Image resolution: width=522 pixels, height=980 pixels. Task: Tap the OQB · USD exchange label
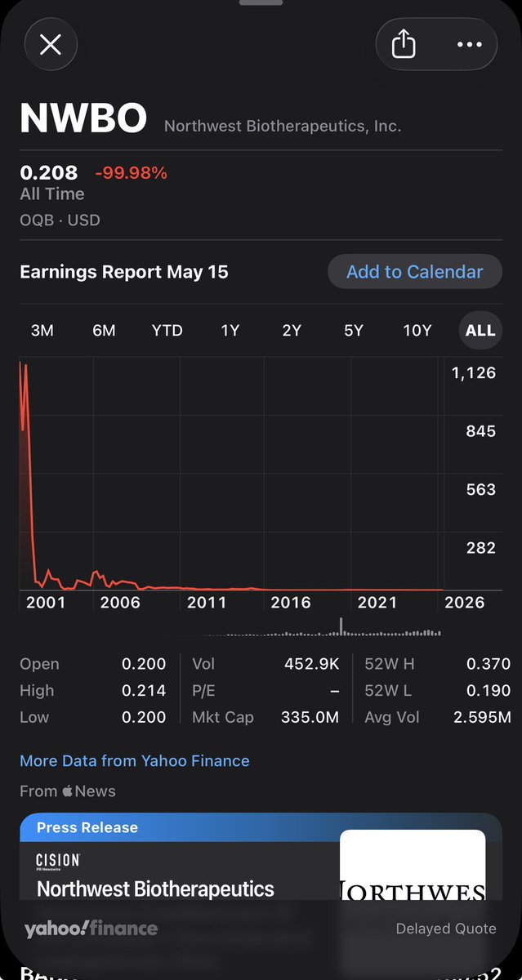click(60, 220)
